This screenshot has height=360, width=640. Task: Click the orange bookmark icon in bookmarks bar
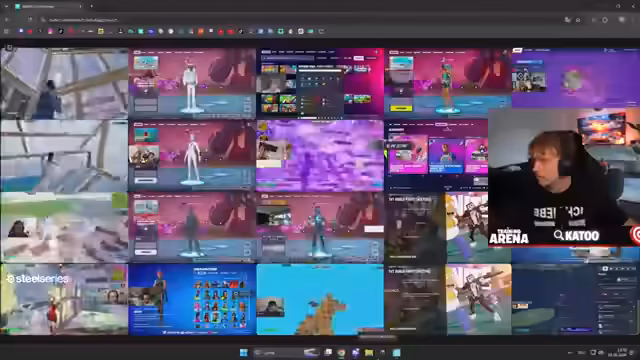[x=201, y=31]
